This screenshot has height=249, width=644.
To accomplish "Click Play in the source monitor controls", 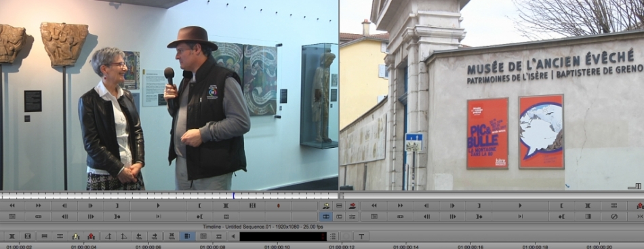I will [158, 206].
